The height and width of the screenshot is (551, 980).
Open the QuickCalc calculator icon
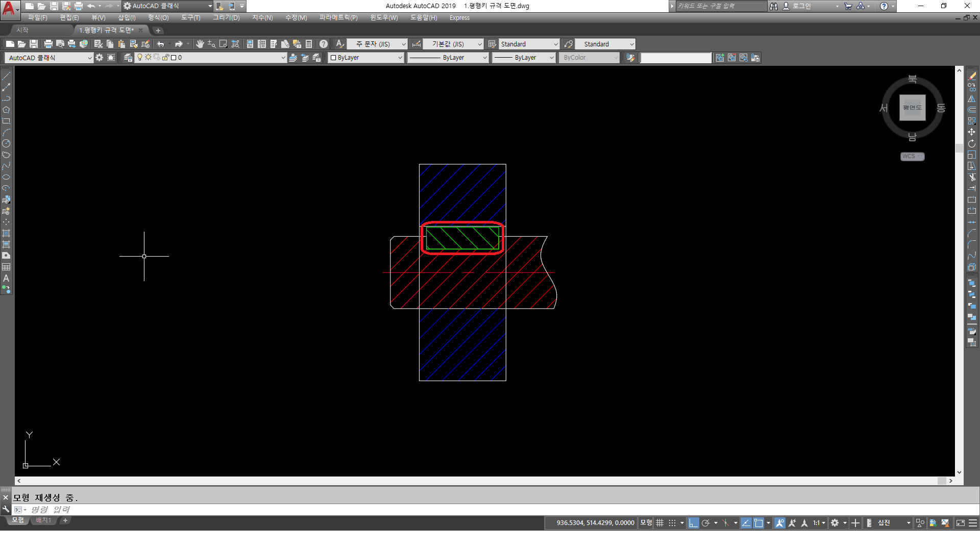(x=309, y=44)
